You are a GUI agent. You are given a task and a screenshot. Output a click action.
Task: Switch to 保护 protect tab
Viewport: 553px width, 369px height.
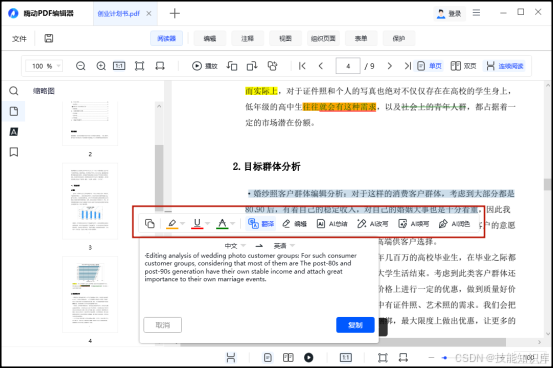coord(399,38)
